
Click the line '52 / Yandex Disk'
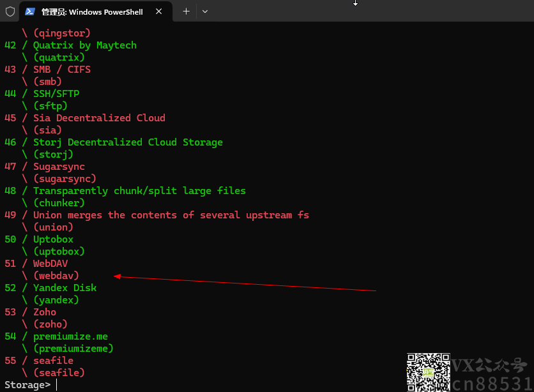(x=50, y=288)
